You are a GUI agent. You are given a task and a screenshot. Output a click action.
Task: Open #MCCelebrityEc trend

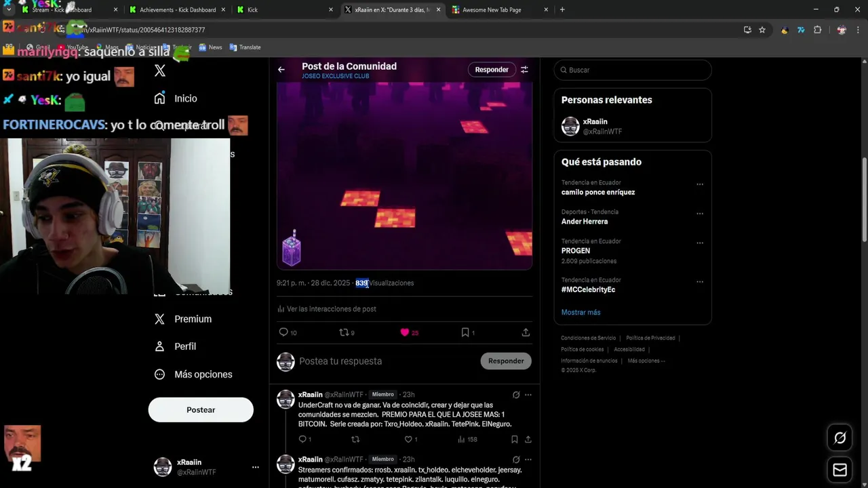coord(588,289)
